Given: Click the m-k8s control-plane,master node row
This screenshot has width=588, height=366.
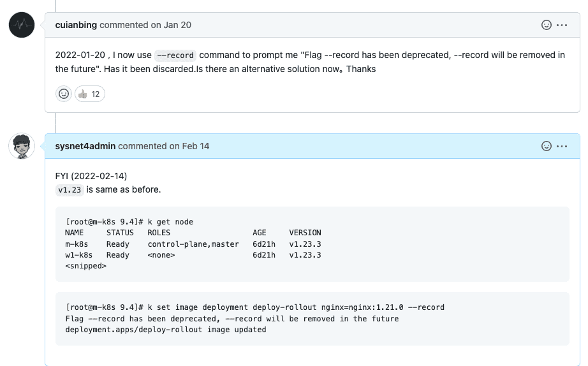Looking at the screenshot, I should [x=193, y=244].
